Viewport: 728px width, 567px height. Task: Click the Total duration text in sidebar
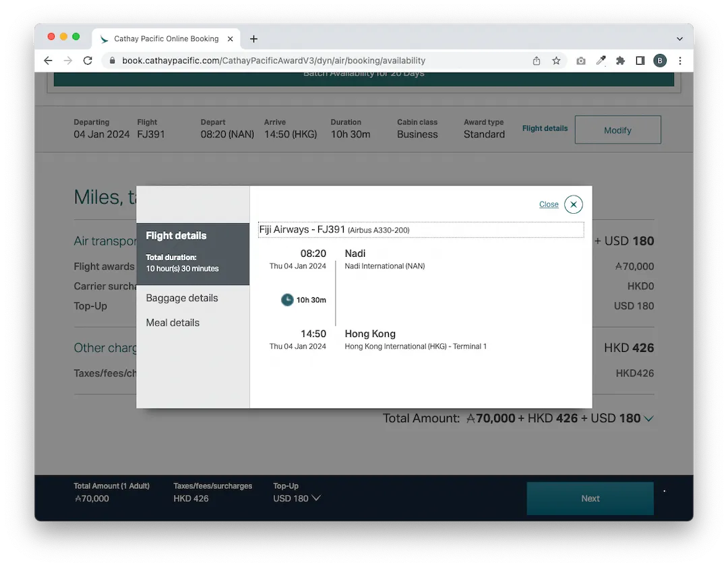182,263
